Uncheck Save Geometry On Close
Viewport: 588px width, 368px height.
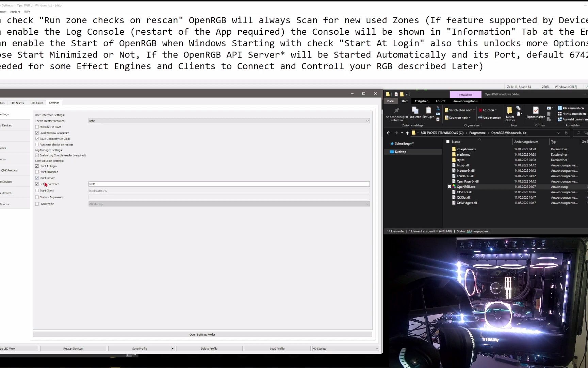click(x=37, y=139)
